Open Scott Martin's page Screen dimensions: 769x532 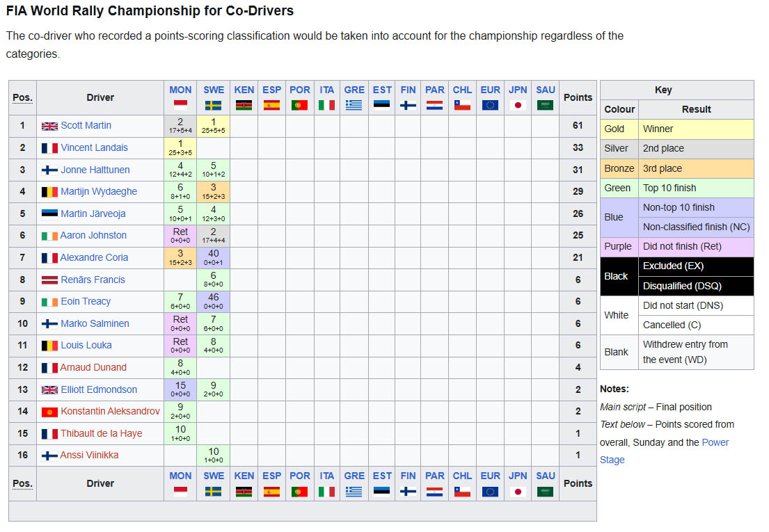pyautogui.click(x=86, y=125)
